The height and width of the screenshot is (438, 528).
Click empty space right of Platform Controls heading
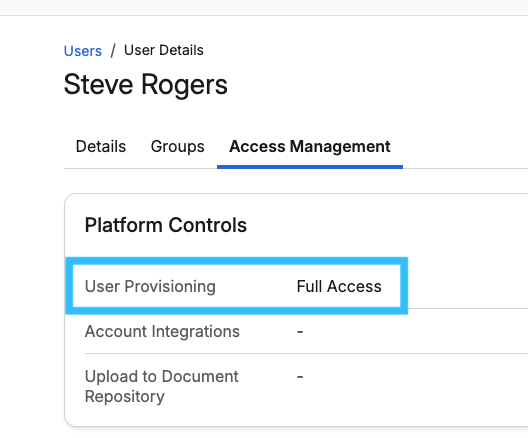click(387, 225)
